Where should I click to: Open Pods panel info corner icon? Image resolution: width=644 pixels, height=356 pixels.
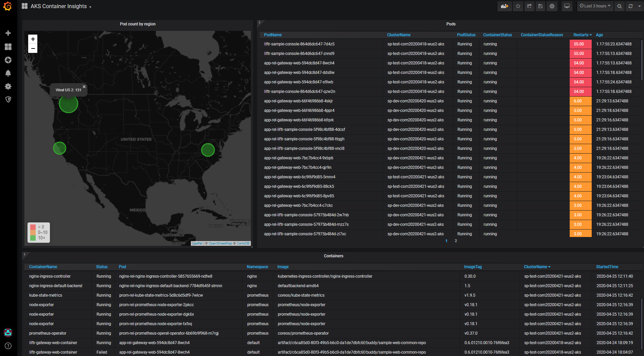[x=259, y=23]
